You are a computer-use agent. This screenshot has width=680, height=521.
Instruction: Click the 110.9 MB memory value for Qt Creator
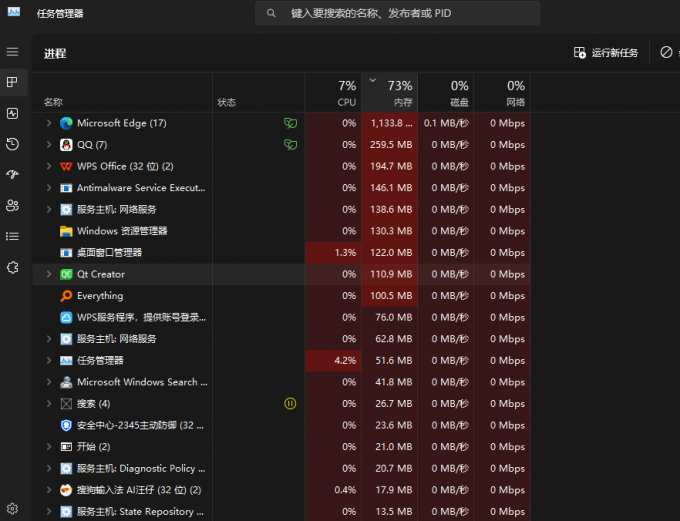391,274
